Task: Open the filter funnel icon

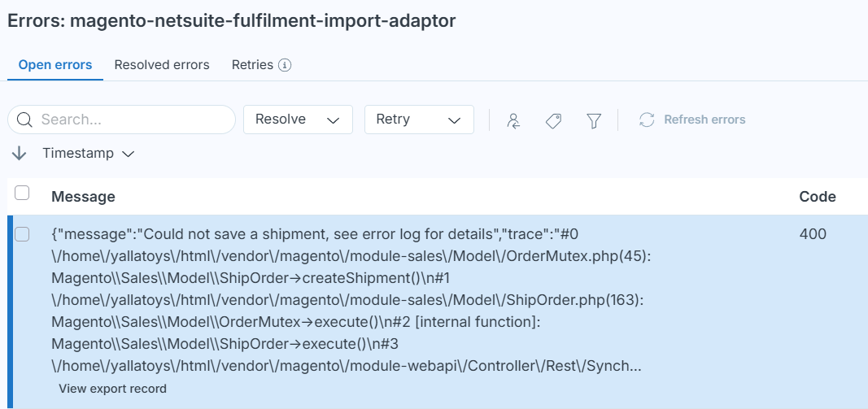Action: click(594, 120)
